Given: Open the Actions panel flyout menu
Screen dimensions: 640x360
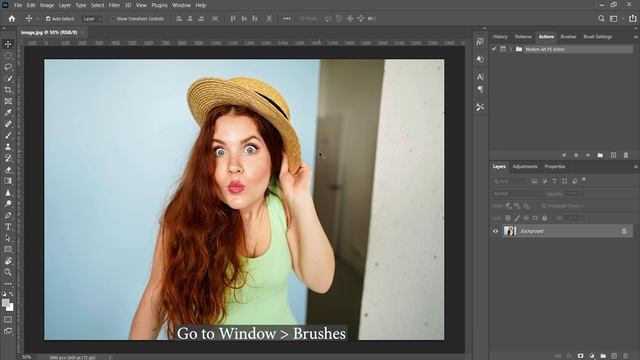Looking at the screenshot, I should tap(636, 37).
